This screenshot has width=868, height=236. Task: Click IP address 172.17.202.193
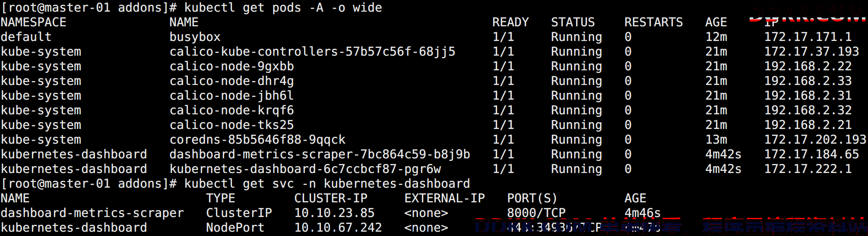tap(815, 140)
